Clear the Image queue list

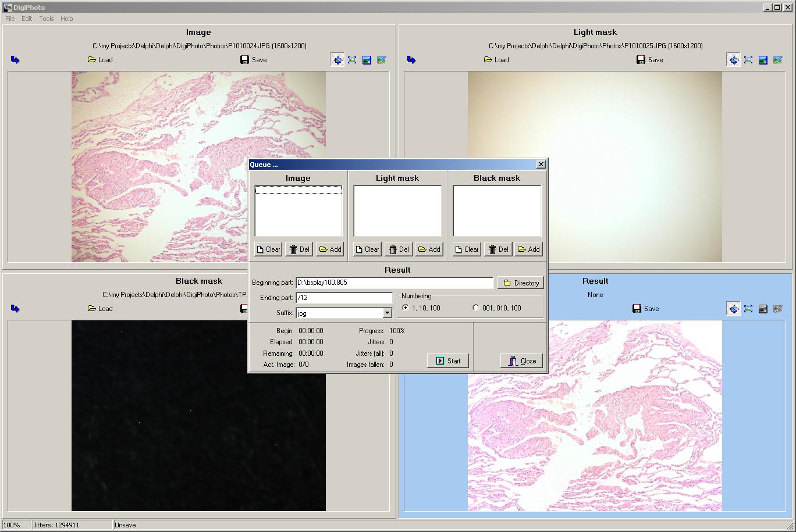[268, 249]
